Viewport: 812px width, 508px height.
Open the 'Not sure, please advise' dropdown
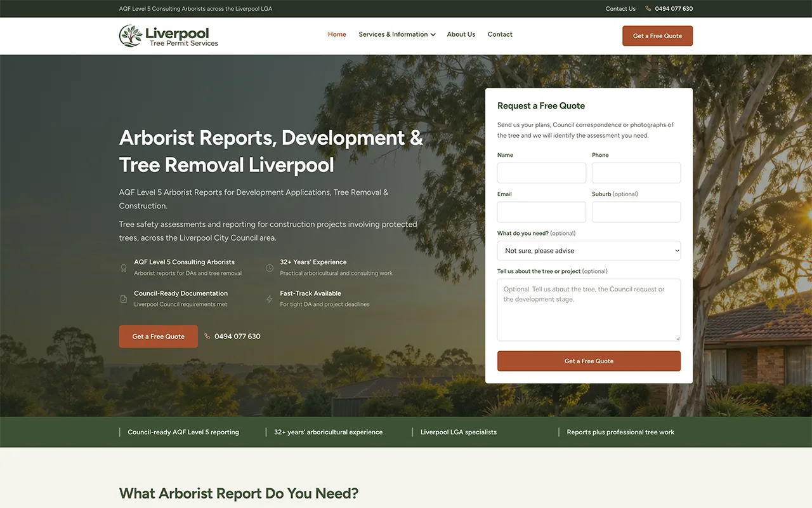pos(589,251)
